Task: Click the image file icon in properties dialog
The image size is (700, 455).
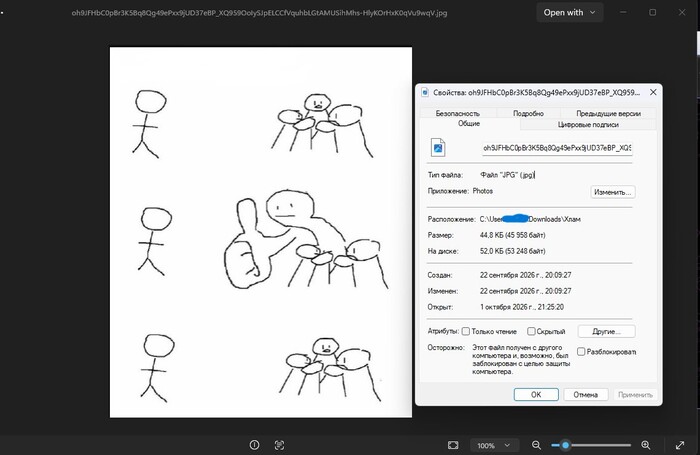Action: (x=438, y=148)
